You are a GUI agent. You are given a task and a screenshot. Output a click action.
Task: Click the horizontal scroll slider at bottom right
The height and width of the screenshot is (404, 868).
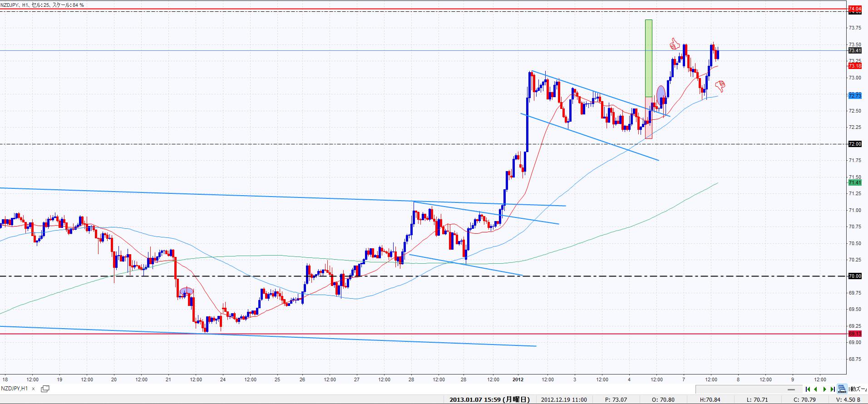791,389
